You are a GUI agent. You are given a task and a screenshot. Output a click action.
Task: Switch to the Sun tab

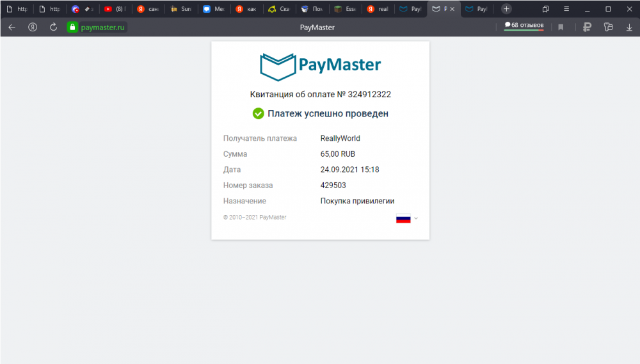pos(181,9)
